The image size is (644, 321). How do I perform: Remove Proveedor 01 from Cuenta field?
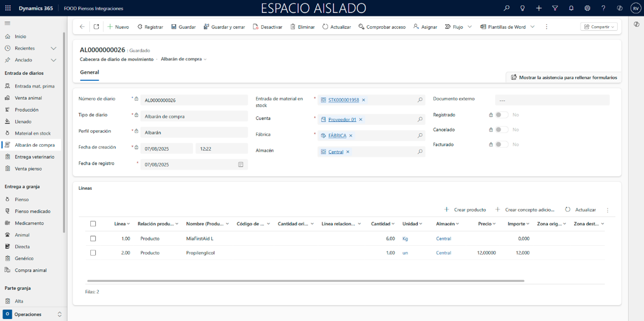361,119
